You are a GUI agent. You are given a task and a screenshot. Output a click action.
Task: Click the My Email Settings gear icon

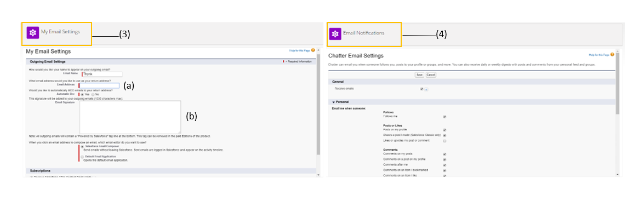[x=33, y=33]
